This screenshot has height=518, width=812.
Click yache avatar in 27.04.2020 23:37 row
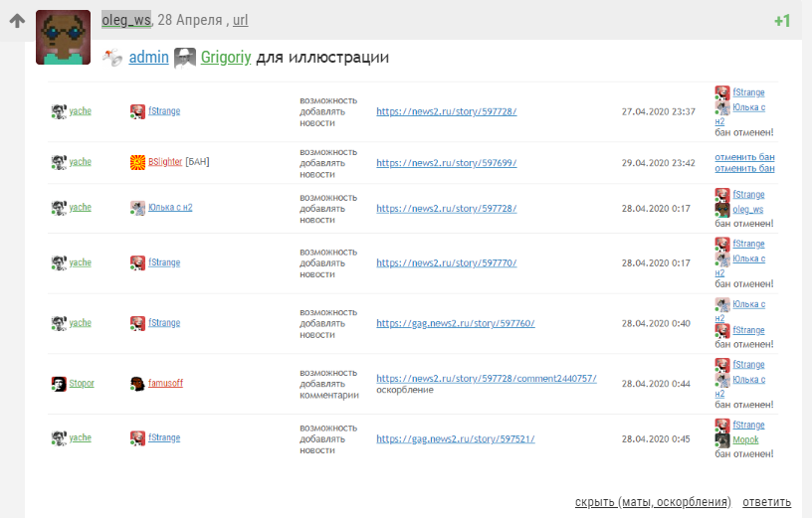tap(59, 111)
